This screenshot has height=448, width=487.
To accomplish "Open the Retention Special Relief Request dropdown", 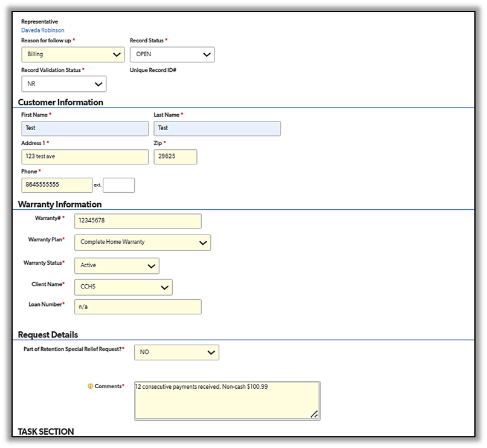I will pyautogui.click(x=176, y=352).
